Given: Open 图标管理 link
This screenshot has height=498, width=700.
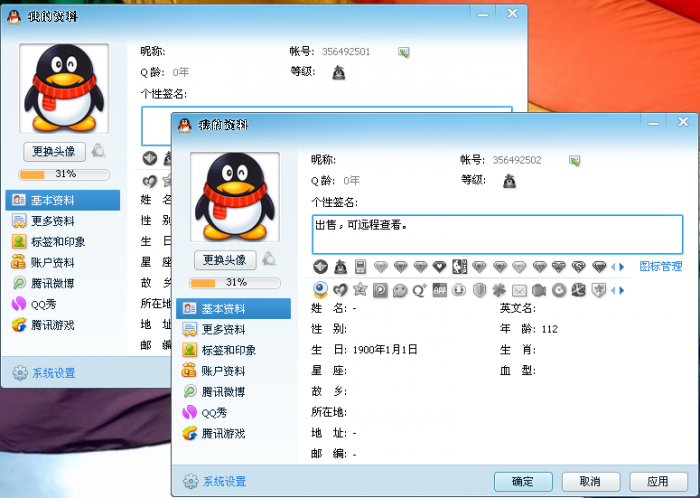Looking at the screenshot, I should point(661,267).
